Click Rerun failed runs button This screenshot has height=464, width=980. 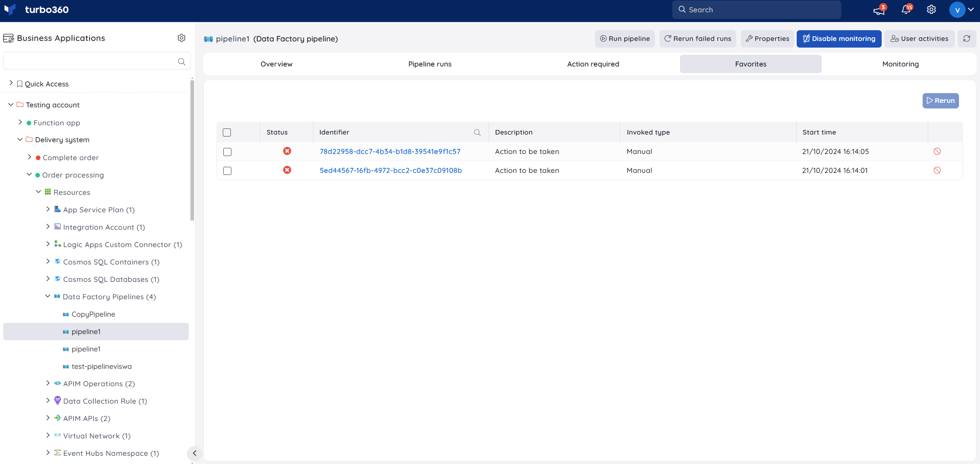(698, 39)
